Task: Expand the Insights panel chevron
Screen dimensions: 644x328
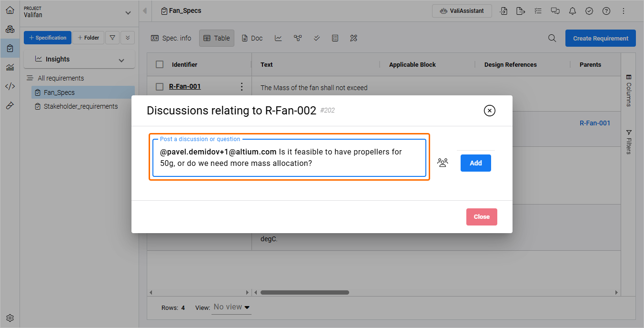Action: pos(121,60)
